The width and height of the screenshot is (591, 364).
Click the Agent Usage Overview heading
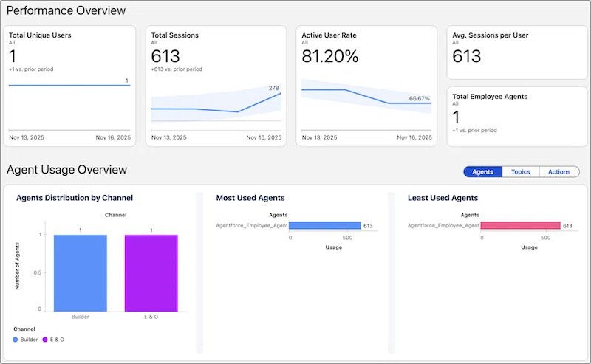pyautogui.click(x=66, y=170)
